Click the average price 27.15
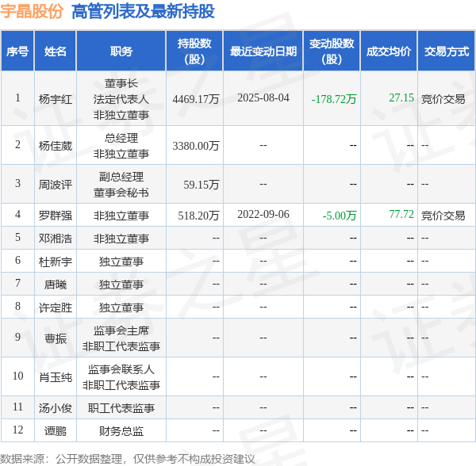This screenshot has height=466, width=476. pyautogui.click(x=401, y=97)
